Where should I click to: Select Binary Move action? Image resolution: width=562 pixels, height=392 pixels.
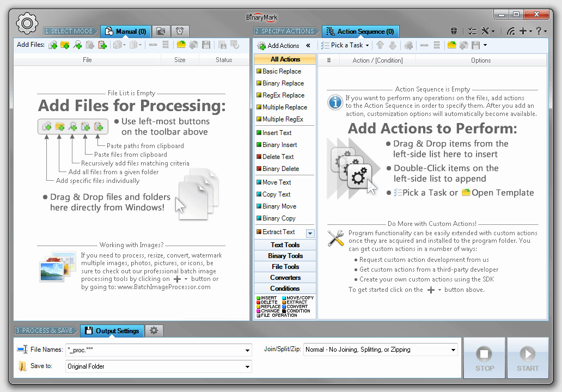[276, 206]
